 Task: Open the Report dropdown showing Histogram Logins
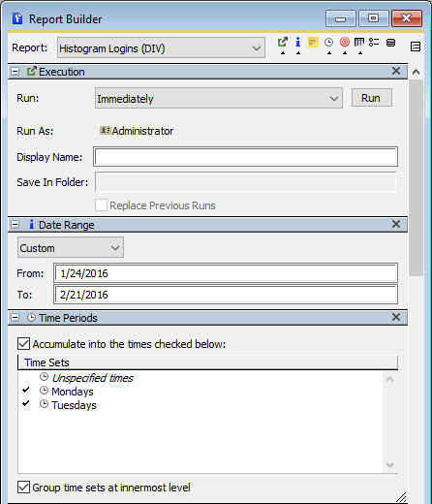tap(161, 47)
